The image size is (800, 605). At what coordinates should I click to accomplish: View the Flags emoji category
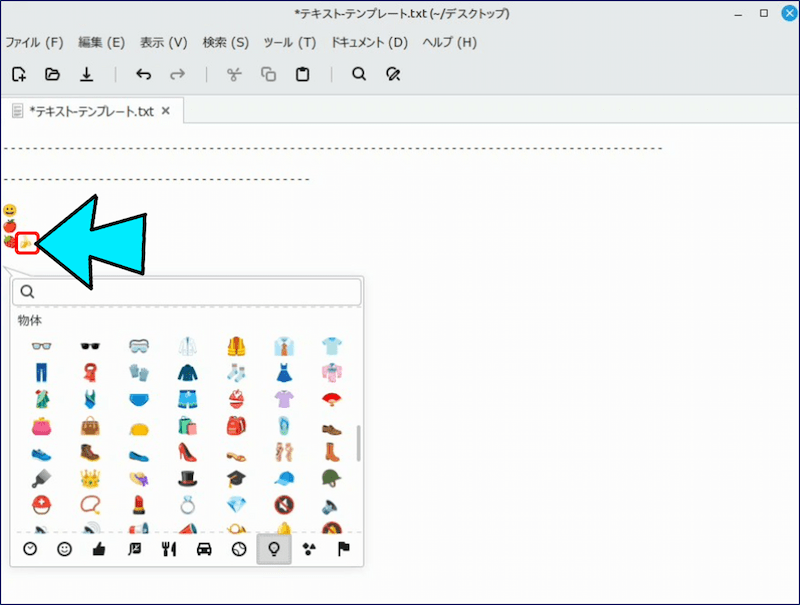[344, 549]
